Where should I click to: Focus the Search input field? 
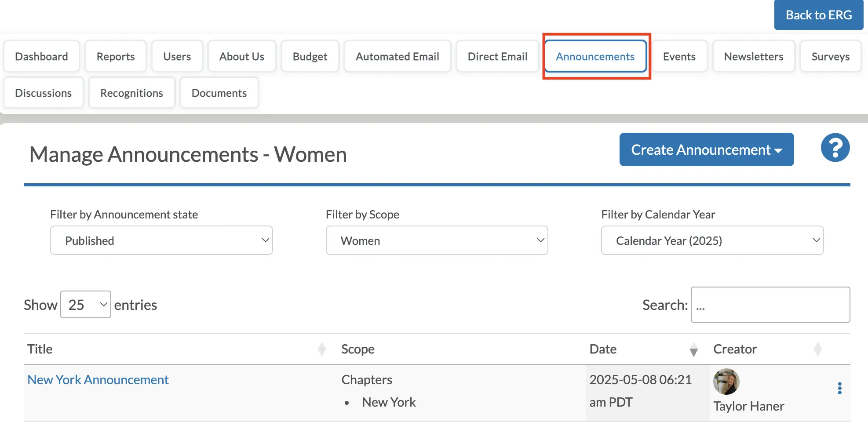(770, 305)
